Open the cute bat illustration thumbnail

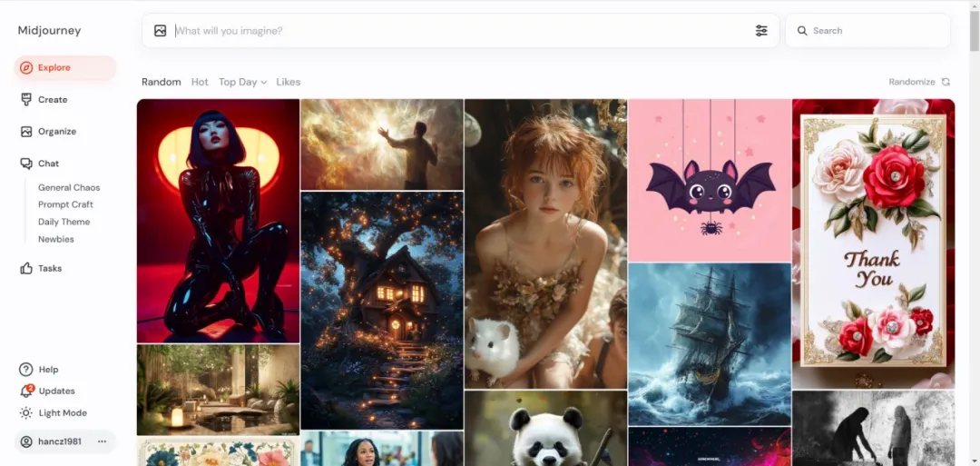[710, 180]
